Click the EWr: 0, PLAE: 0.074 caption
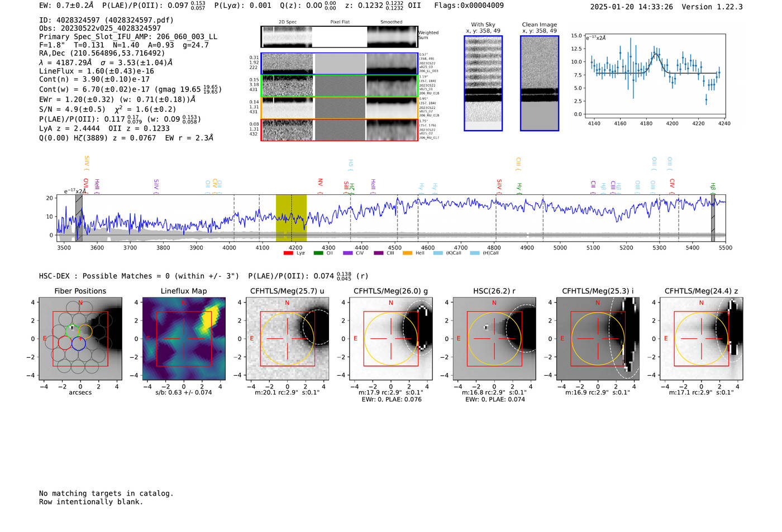 coord(494,400)
